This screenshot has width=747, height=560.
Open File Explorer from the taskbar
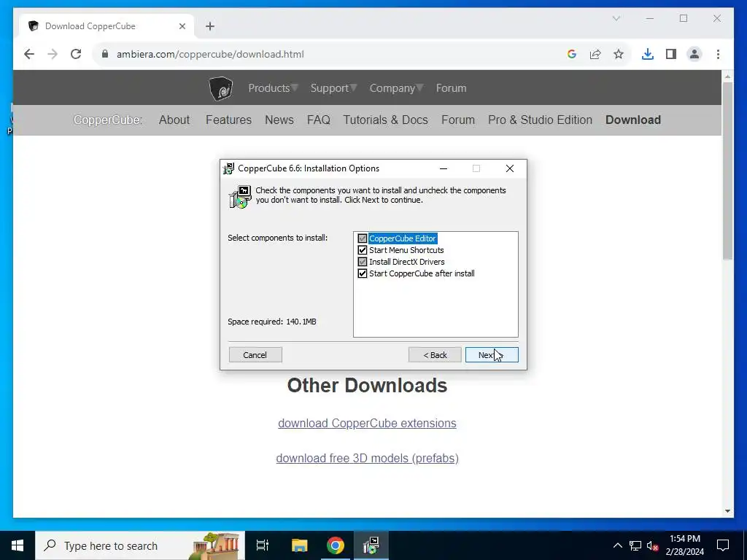click(x=300, y=545)
